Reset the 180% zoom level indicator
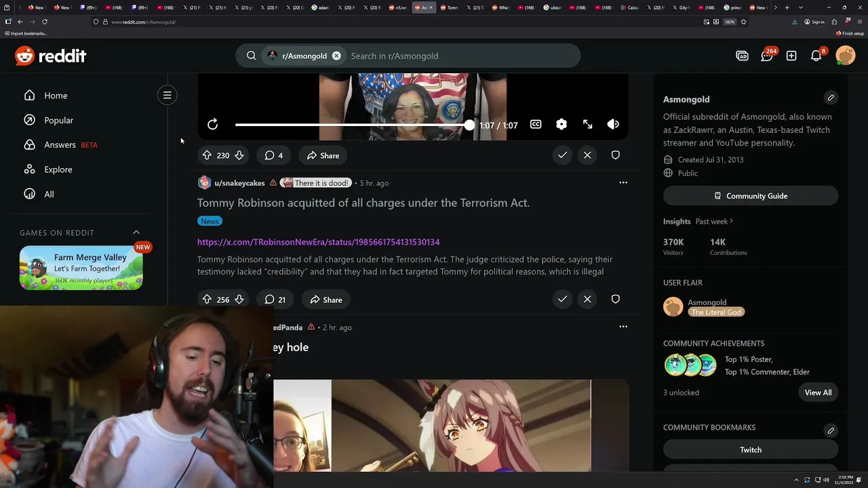The width and height of the screenshot is (868, 488). [730, 22]
